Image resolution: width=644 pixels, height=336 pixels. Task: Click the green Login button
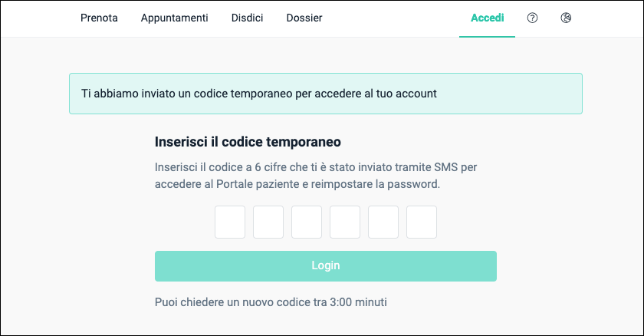(x=326, y=266)
